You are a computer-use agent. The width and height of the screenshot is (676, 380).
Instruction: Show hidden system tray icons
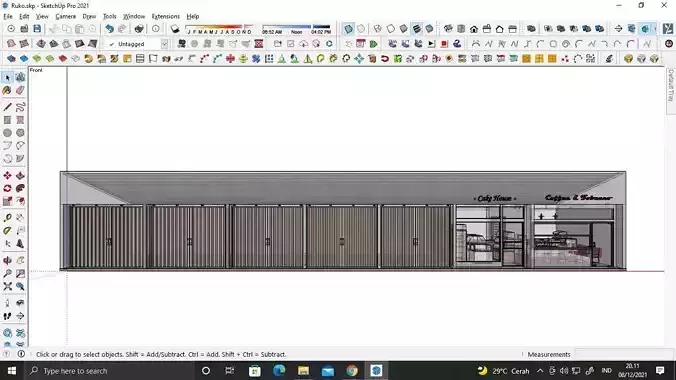[540, 371]
